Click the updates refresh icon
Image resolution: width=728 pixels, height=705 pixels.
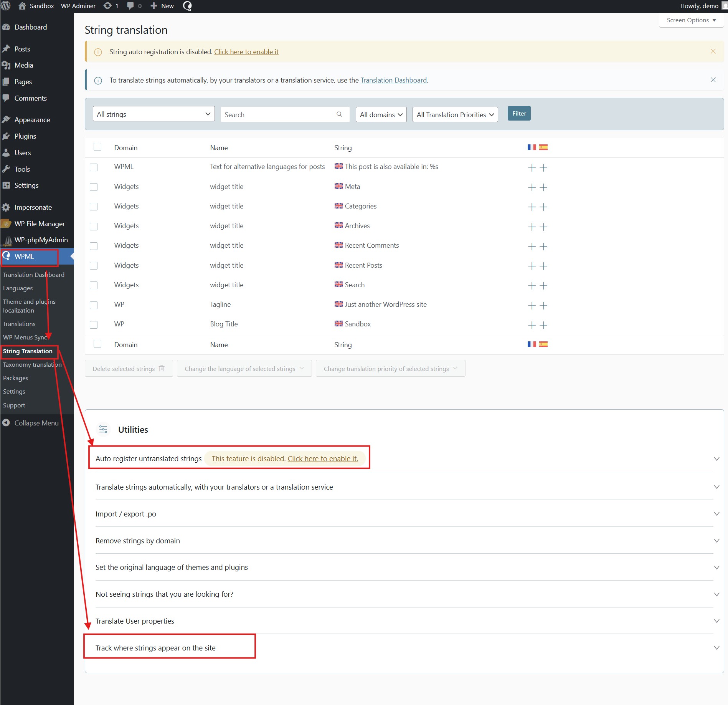[x=108, y=6]
